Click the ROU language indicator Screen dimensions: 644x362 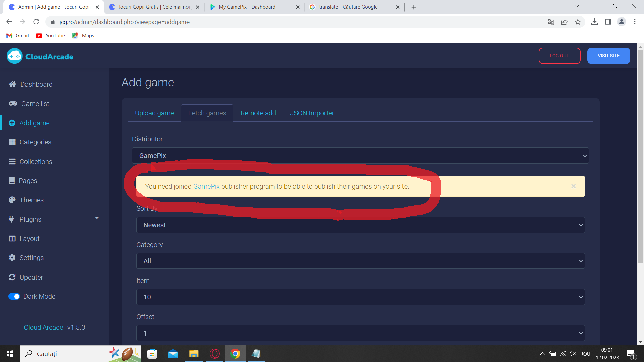pyautogui.click(x=585, y=354)
